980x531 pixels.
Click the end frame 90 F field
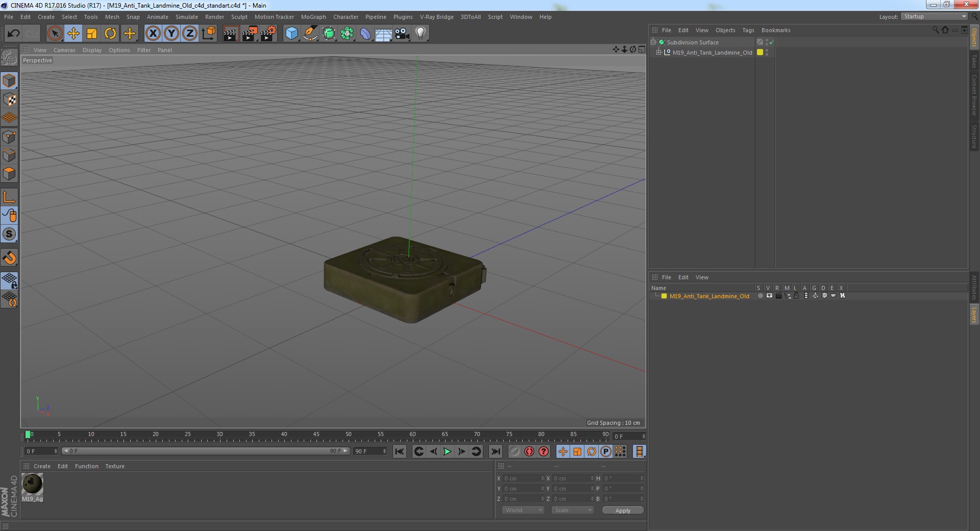(x=370, y=451)
